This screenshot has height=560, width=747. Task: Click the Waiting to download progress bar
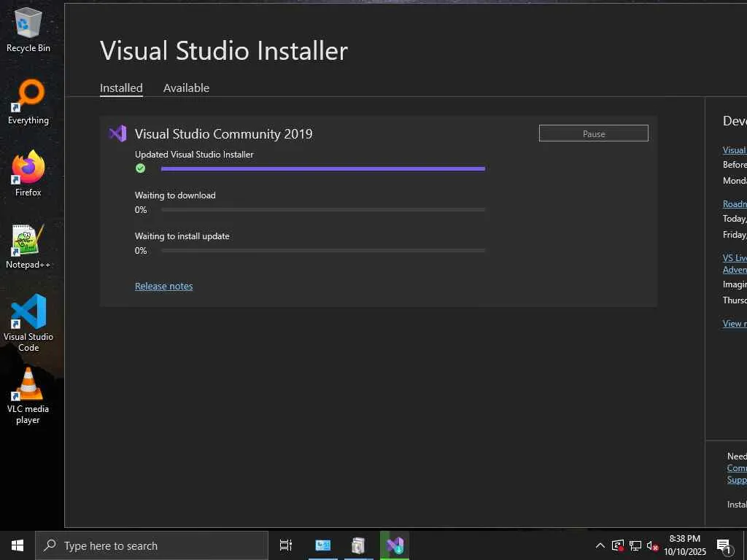pyautogui.click(x=323, y=209)
